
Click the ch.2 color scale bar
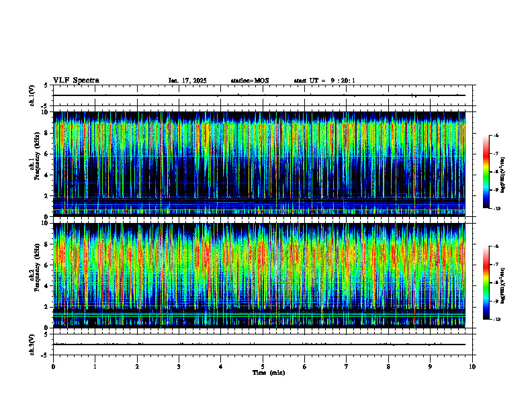pyautogui.click(x=486, y=283)
